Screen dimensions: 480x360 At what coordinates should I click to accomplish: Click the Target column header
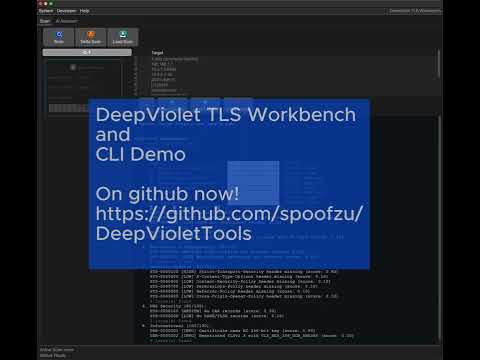[157, 53]
